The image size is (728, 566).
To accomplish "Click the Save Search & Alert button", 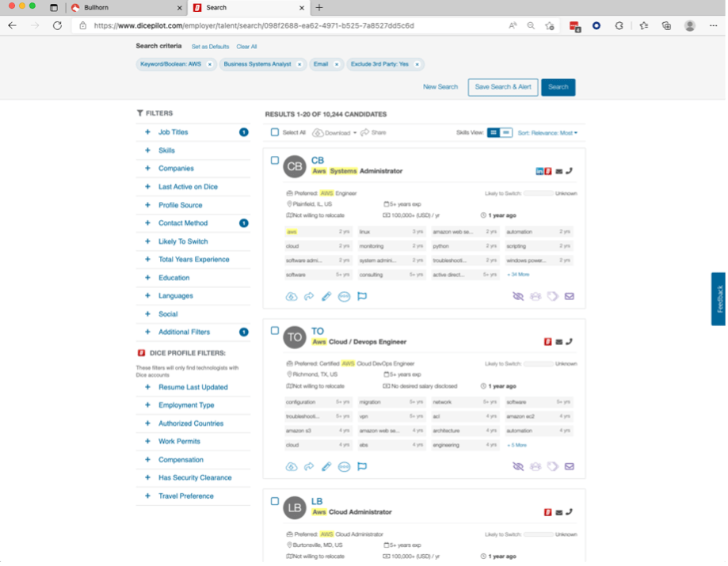I will pos(502,88).
